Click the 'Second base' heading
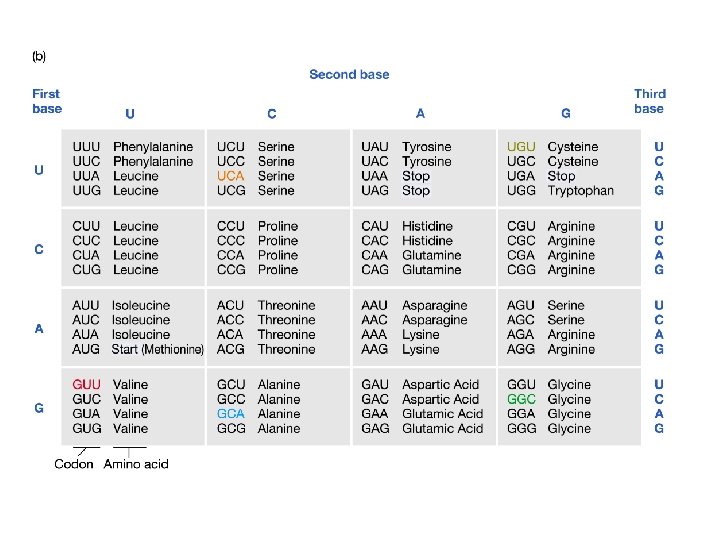The image size is (720, 540). (x=349, y=75)
